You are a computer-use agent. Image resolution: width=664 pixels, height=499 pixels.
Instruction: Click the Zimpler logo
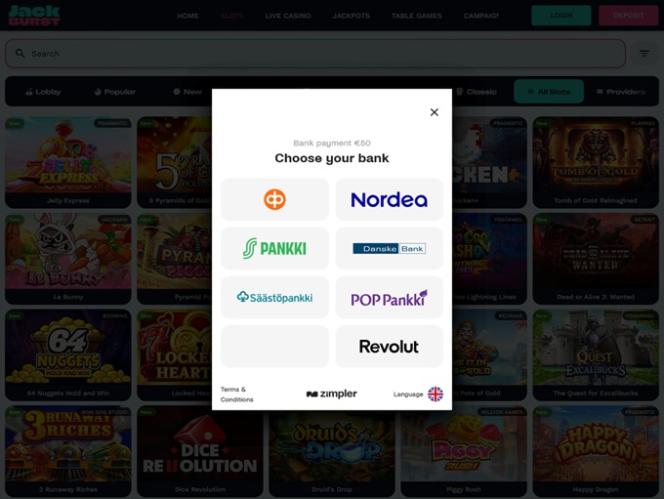[331, 394]
